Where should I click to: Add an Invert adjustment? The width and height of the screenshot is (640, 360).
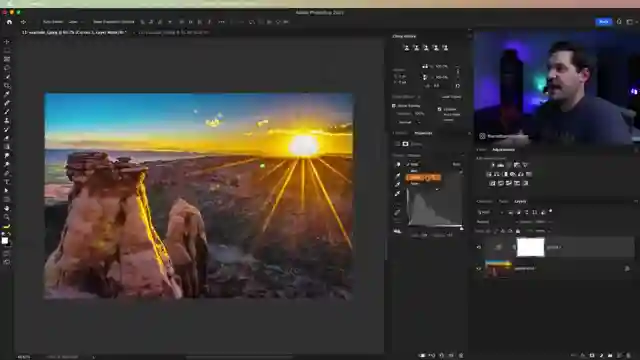coord(493,183)
